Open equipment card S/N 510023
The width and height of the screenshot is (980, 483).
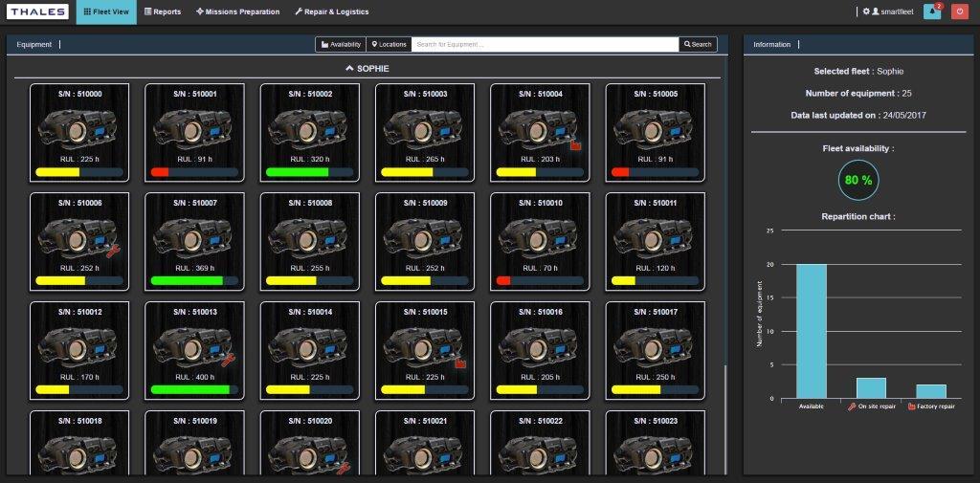coord(655,444)
